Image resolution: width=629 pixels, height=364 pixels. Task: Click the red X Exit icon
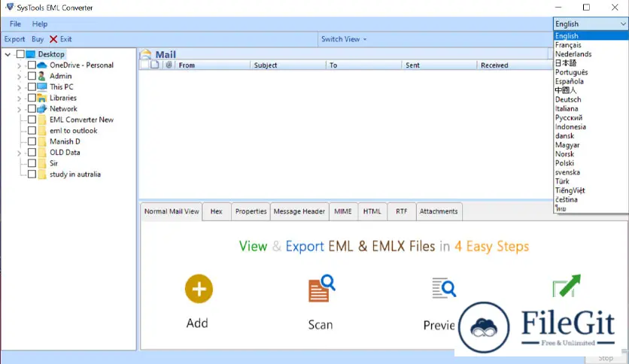coord(53,39)
